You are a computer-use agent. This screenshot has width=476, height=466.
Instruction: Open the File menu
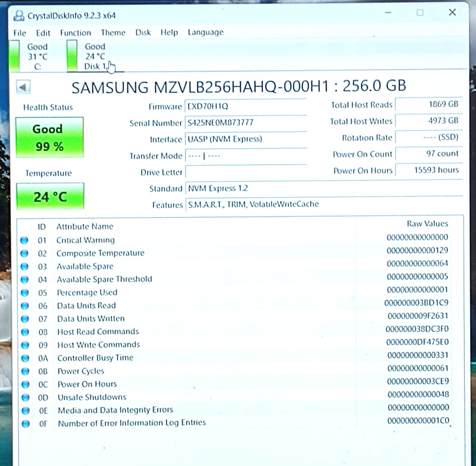[x=20, y=33]
